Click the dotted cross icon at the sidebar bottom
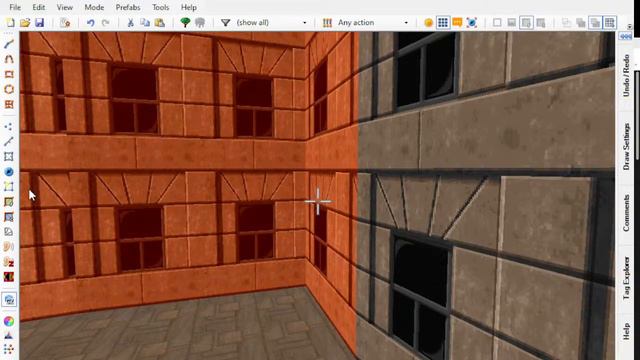 pos(9,349)
